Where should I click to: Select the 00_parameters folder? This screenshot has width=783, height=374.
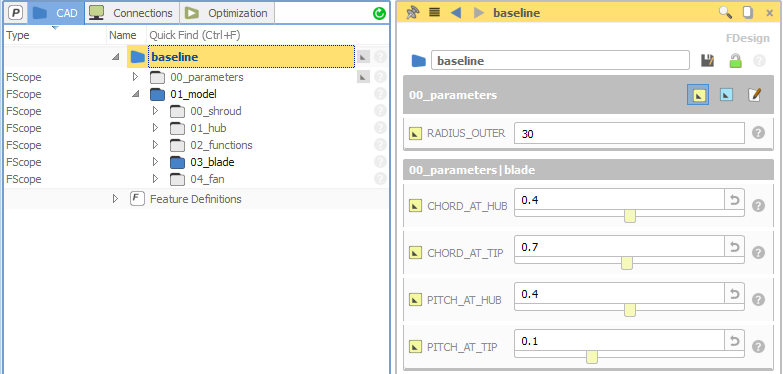pos(197,77)
